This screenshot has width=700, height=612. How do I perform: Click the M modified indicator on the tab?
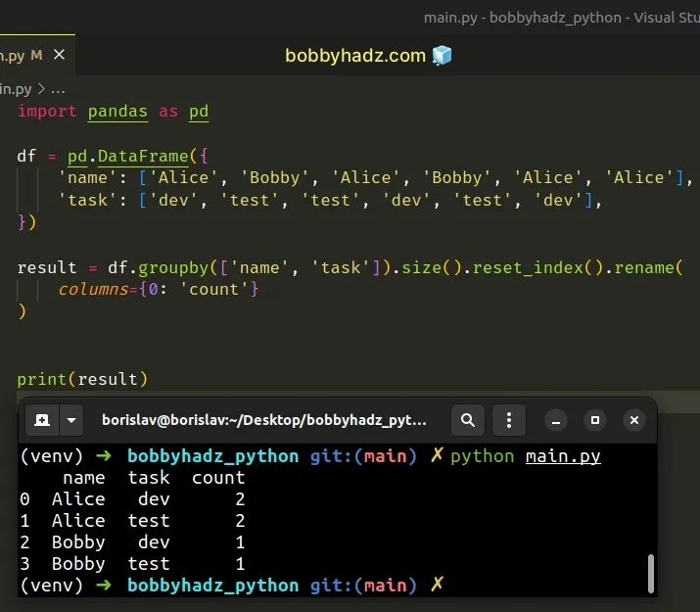[37, 55]
